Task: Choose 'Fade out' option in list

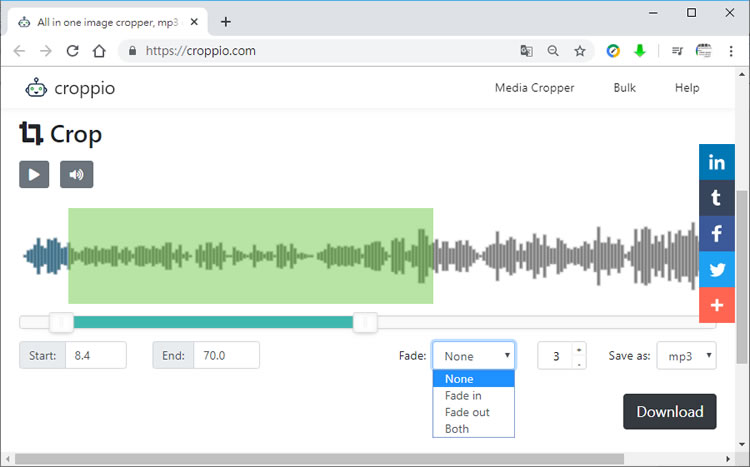Action: pyautogui.click(x=466, y=412)
